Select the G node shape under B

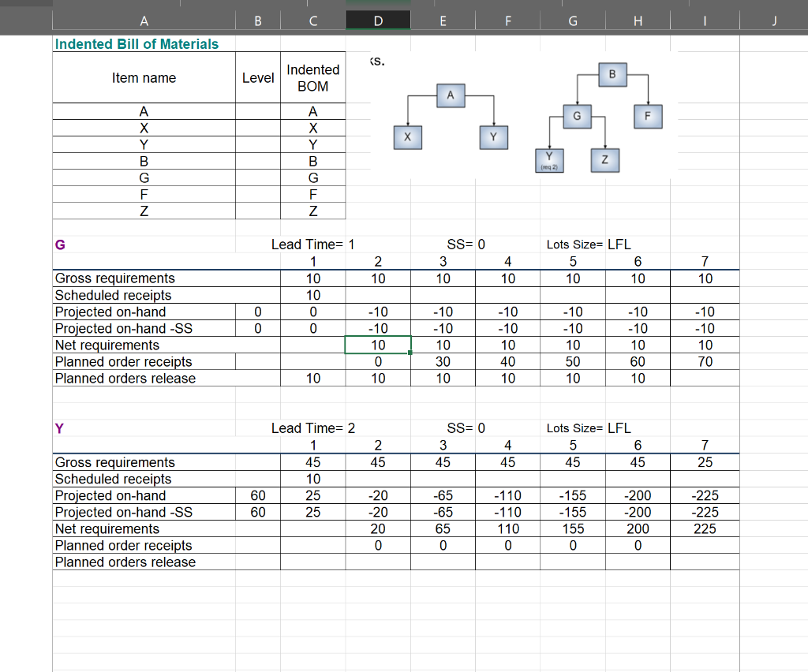pyautogui.click(x=578, y=117)
